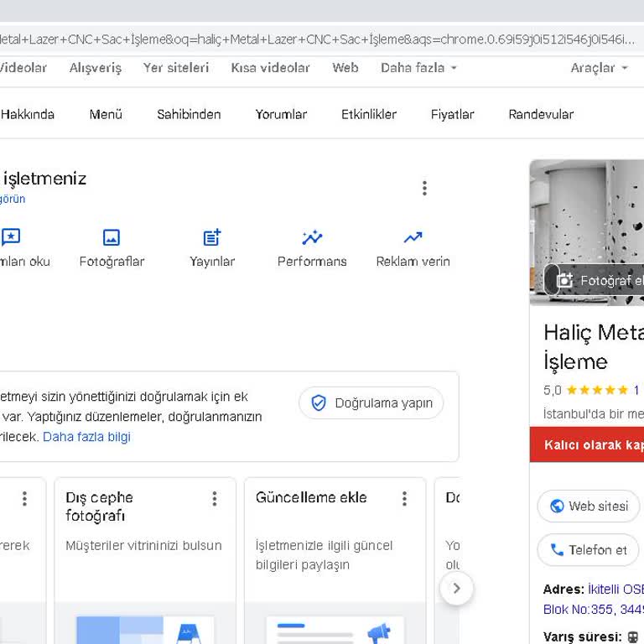Open the Fiyatlar section tab
Image resolution: width=644 pixels, height=644 pixels.
(452, 114)
